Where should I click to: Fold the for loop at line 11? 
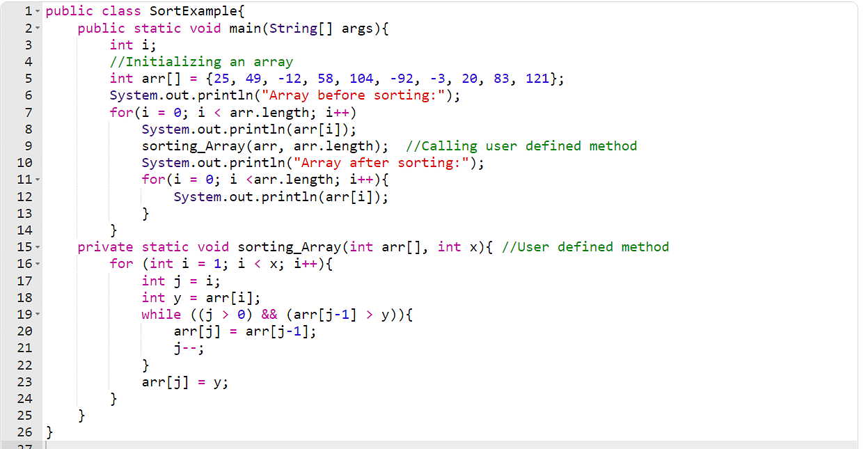[37, 180]
